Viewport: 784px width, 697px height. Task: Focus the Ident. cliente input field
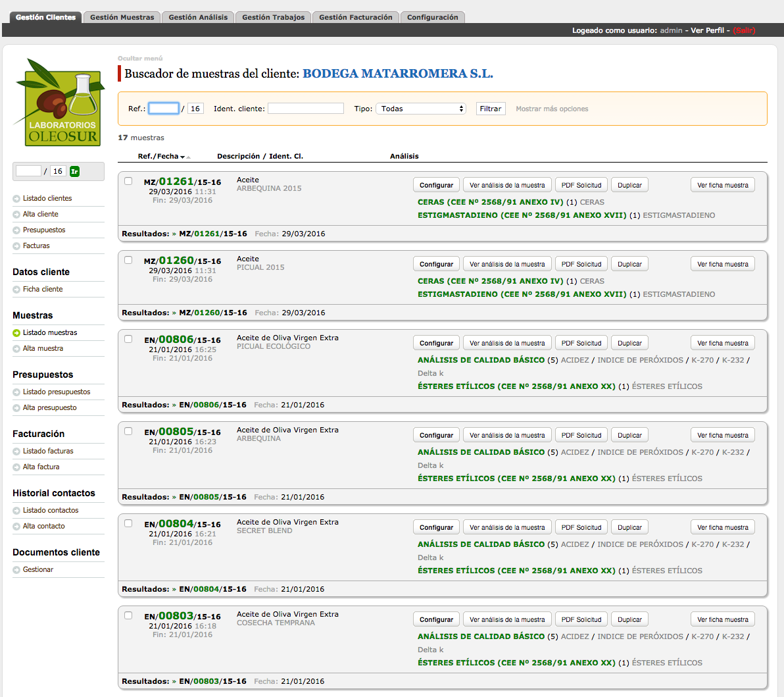(x=305, y=109)
